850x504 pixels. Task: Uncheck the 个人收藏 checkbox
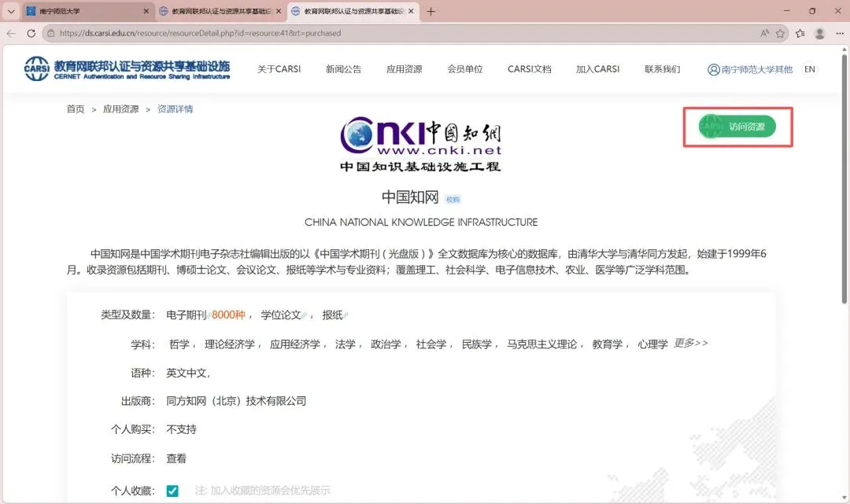[172, 491]
